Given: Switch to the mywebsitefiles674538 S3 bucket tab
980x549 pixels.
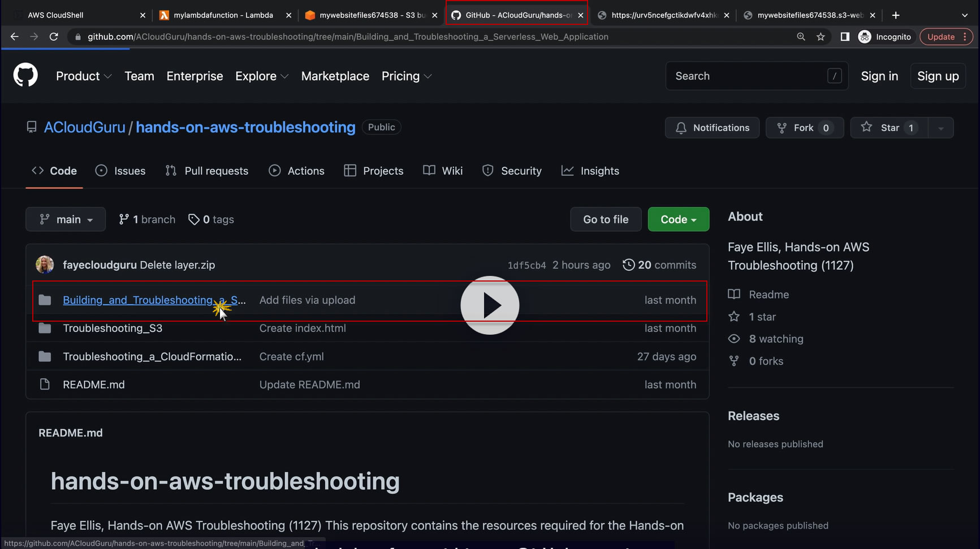Looking at the screenshot, I should pyautogui.click(x=370, y=15).
